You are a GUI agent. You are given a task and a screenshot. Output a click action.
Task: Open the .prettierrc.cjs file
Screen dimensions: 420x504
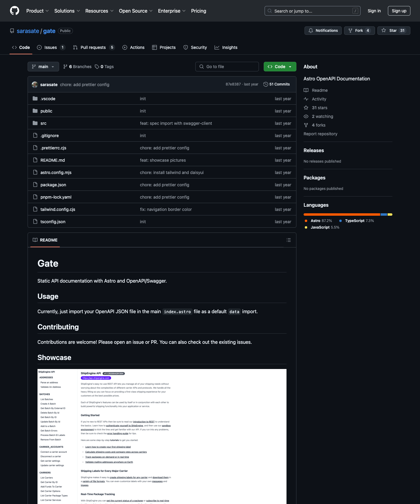[53, 148]
